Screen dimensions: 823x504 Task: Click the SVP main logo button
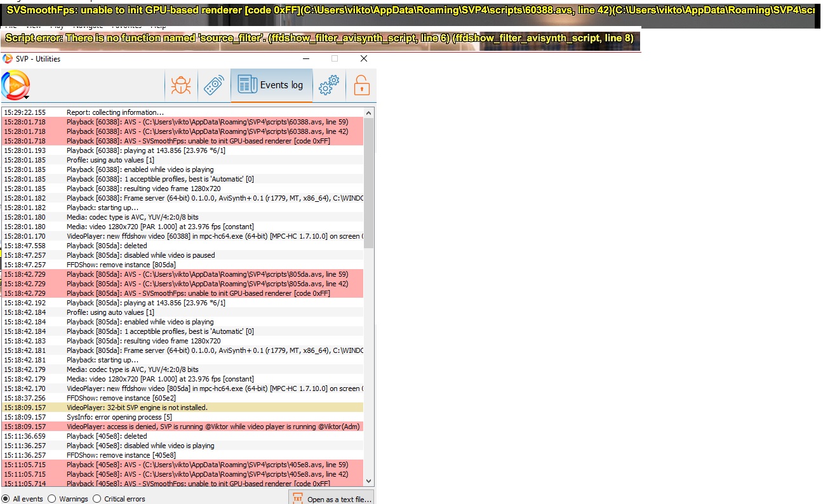[15, 84]
